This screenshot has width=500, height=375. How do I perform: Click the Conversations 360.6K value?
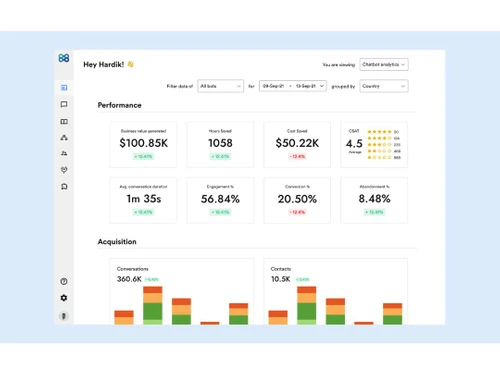(x=129, y=279)
